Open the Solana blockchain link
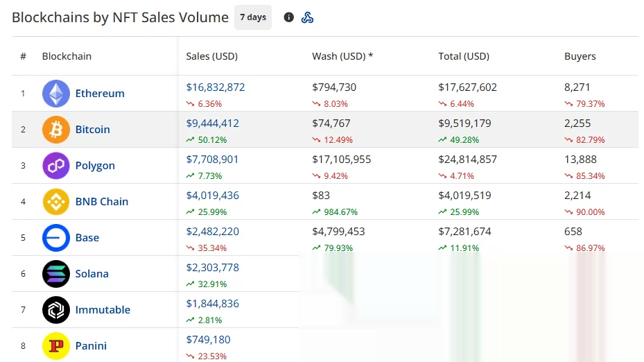Viewport: 644px width, 362px height. 92,274
